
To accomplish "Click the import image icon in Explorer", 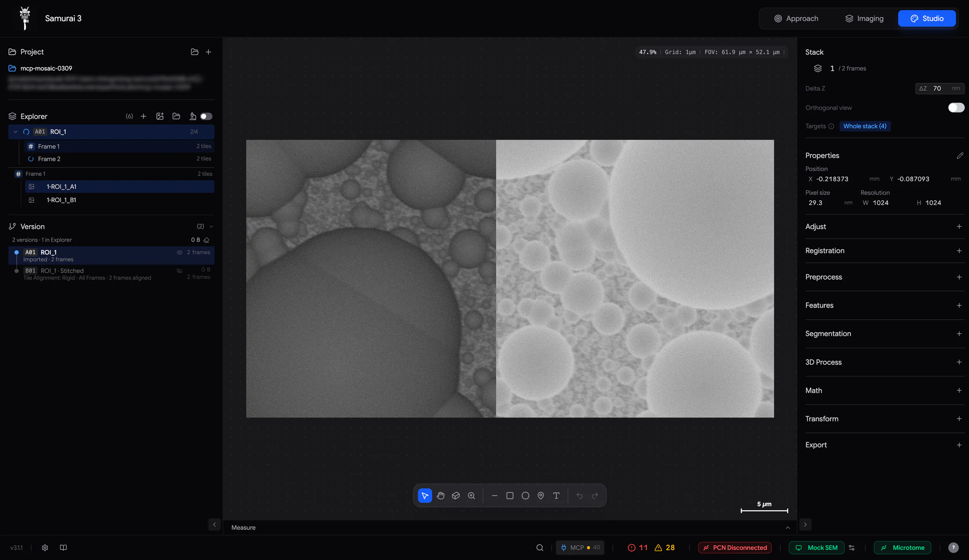I will [160, 116].
